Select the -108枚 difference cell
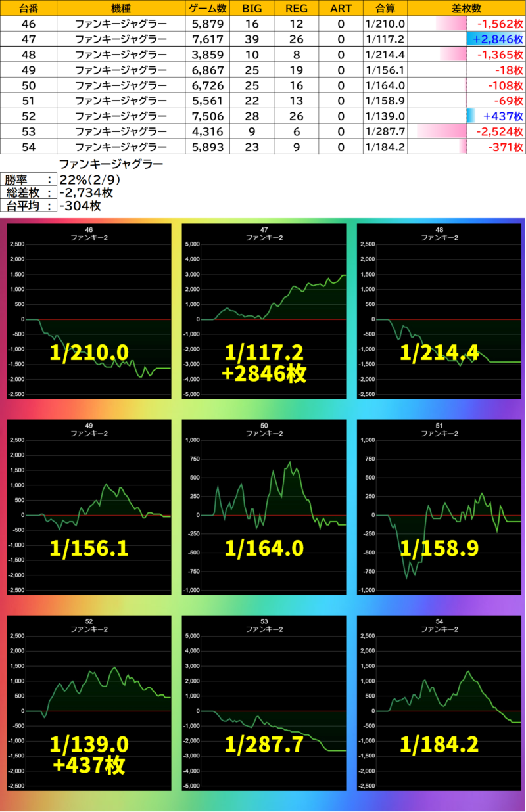526x812 pixels. (467, 85)
